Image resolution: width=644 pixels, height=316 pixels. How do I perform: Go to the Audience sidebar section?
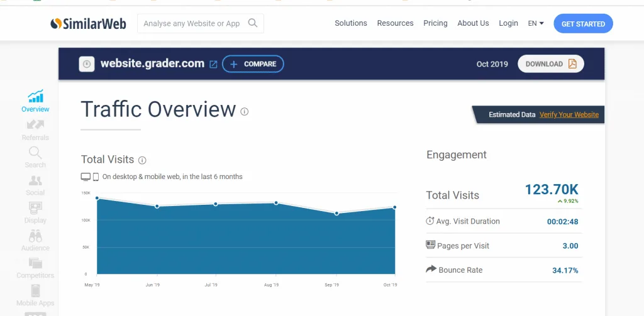pos(35,241)
